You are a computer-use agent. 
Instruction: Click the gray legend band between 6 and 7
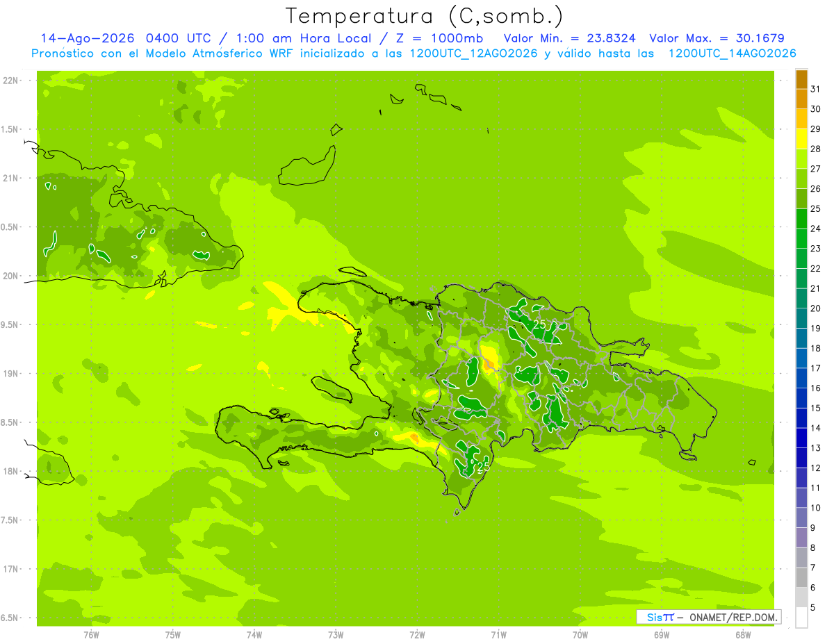point(801,577)
